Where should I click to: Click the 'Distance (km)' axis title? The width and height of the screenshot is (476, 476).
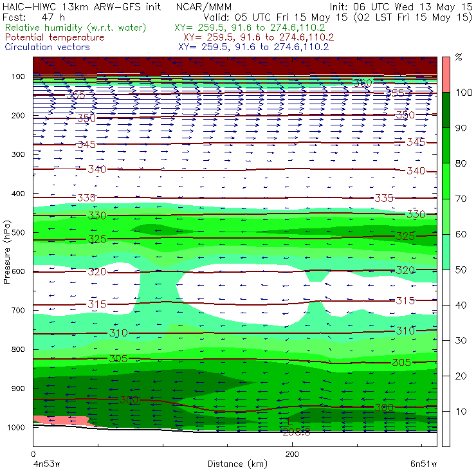(237, 464)
